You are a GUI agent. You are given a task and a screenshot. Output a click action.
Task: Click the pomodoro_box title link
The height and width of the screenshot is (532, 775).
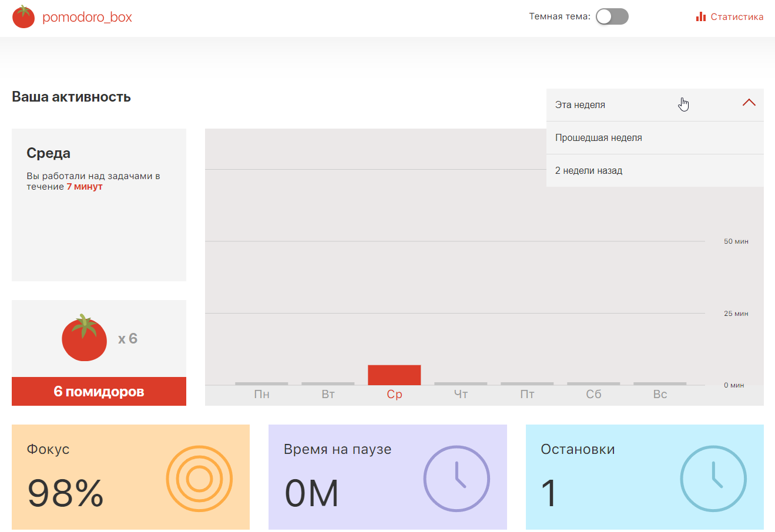[87, 17]
